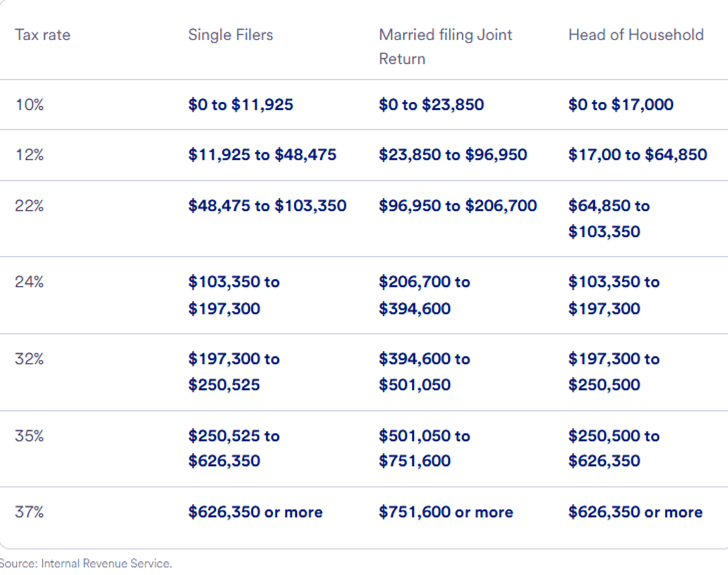Screen dimensions: 728x575
Task: Click the $206,700 to $394,600 cell
Action: click(424, 295)
